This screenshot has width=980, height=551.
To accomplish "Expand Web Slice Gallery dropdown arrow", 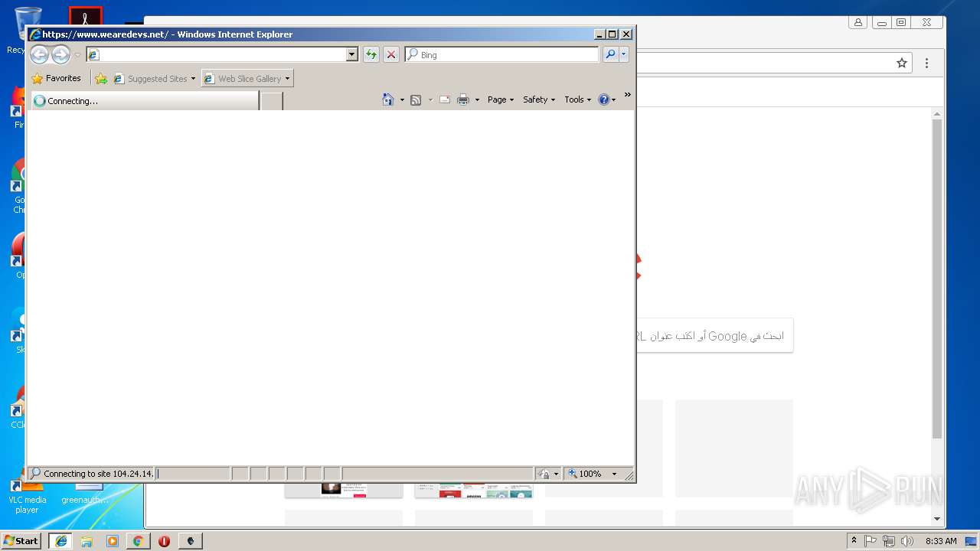I will click(x=287, y=79).
